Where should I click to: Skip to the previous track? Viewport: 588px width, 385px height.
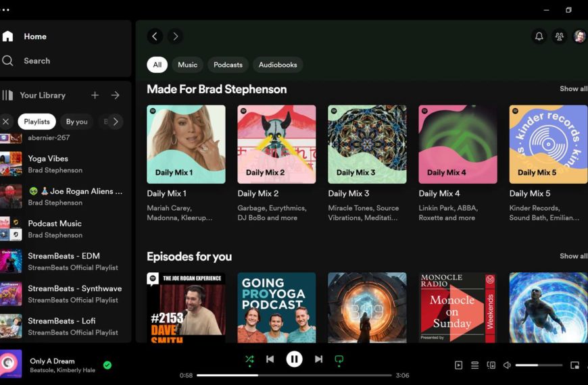(270, 359)
